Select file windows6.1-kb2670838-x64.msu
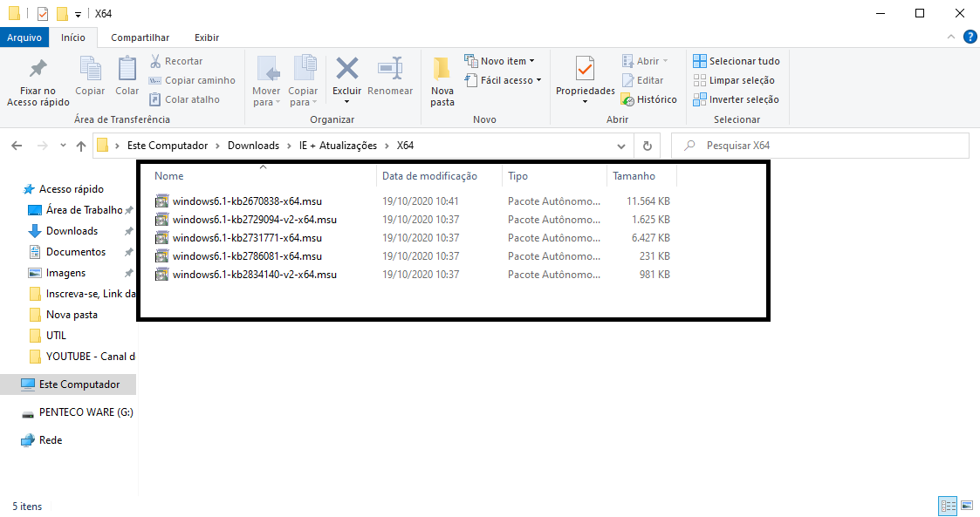Screen dimensions: 980x517 click(x=248, y=201)
